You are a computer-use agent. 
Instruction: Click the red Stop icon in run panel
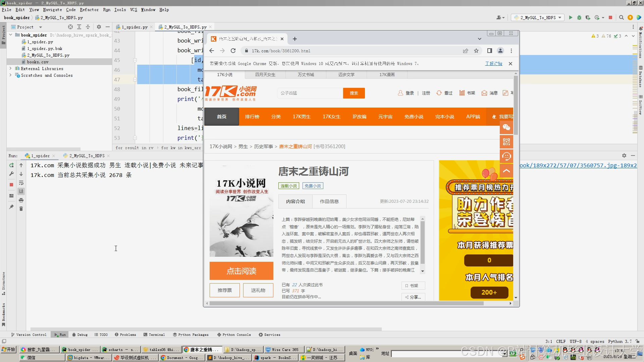point(11,184)
